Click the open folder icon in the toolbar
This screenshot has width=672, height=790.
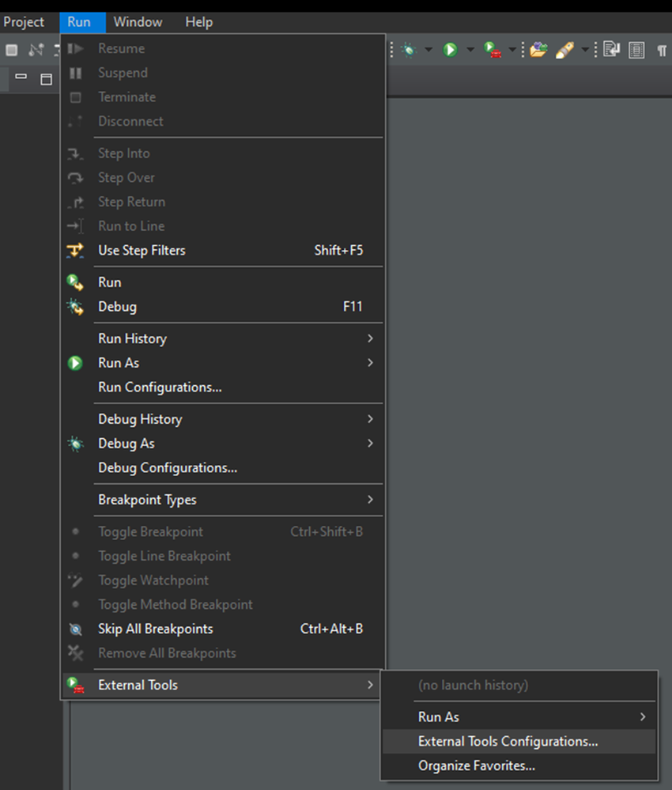point(538,50)
